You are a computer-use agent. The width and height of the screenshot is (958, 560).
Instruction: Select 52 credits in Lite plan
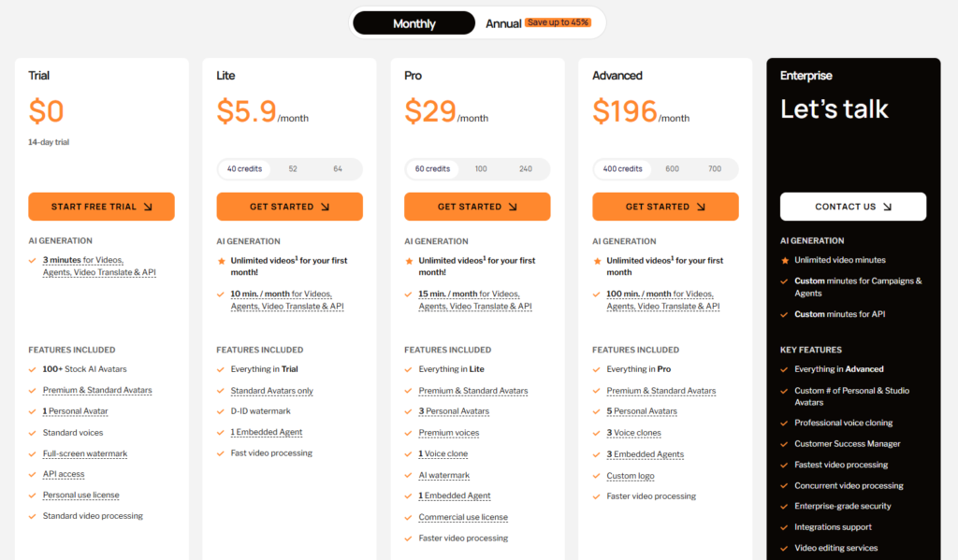293,169
